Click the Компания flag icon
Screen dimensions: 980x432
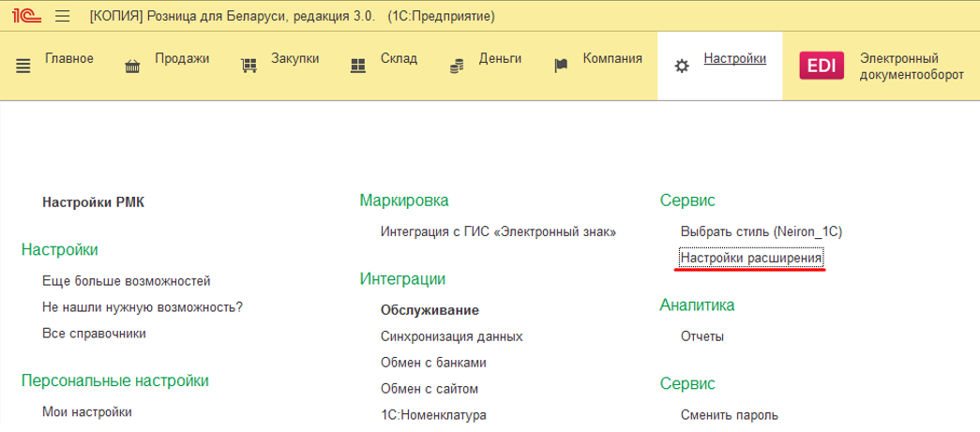(561, 66)
